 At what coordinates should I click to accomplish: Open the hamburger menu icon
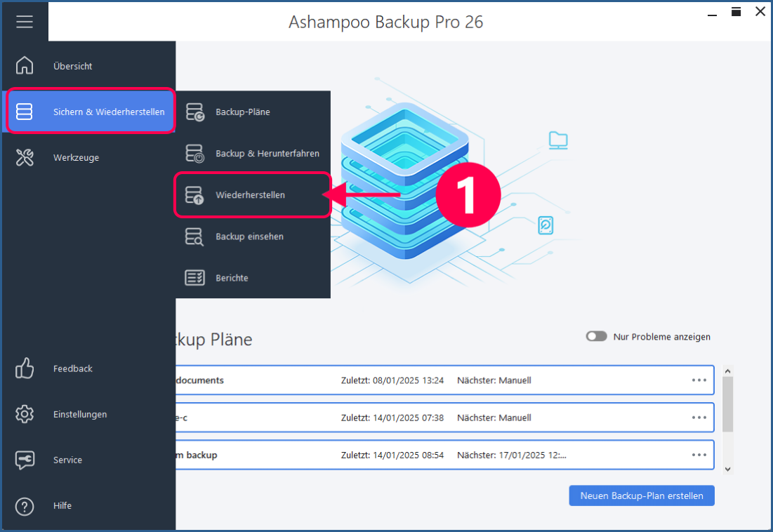24,22
